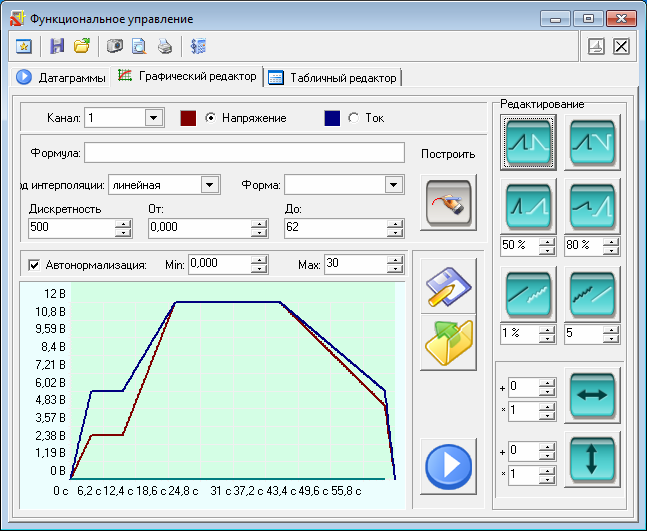The height and width of the screenshot is (531, 647).
Task: Expand the interpolation type dropdown
Action: pyautogui.click(x=209, y=184)
